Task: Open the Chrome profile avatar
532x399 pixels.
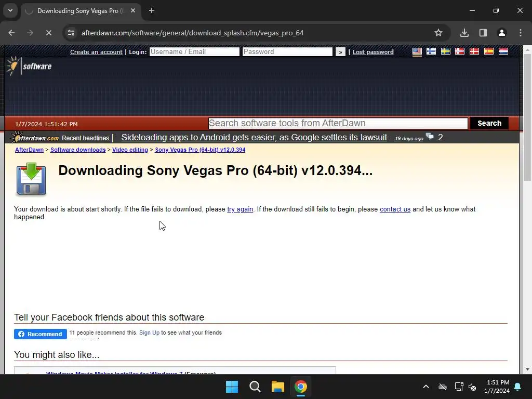Action: 501,33
